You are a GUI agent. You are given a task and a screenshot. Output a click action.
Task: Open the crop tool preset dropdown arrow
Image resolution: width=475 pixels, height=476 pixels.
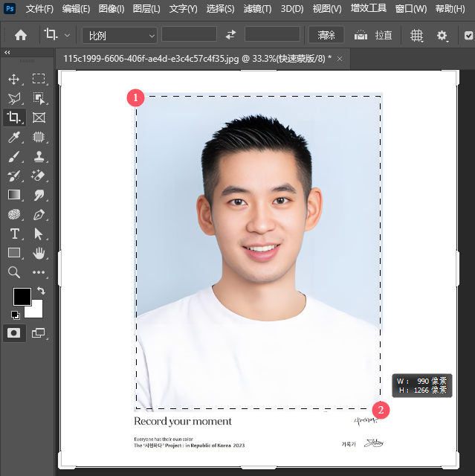[68, 35]
